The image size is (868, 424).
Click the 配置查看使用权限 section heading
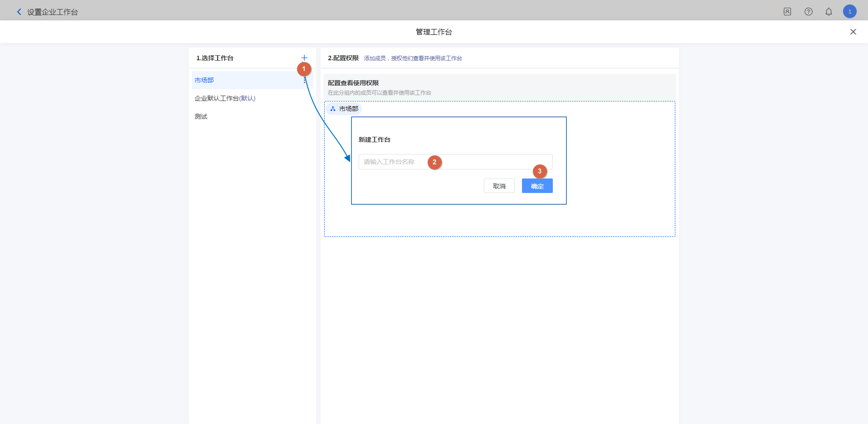point(353,83)
